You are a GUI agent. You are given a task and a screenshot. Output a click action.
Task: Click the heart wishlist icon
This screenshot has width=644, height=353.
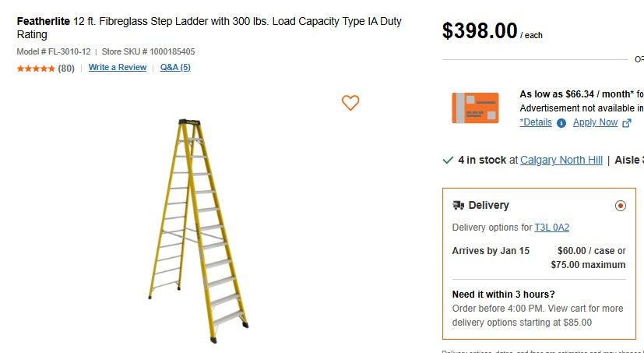350,103
